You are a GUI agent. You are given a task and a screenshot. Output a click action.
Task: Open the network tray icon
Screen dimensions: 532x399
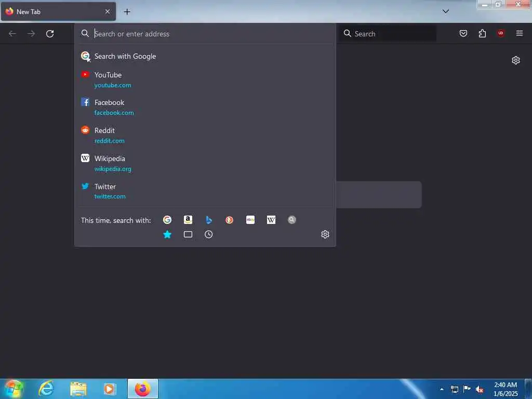454,390
